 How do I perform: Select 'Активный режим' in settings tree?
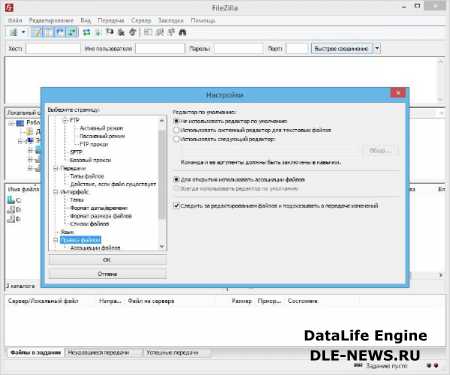coord(101,128)
